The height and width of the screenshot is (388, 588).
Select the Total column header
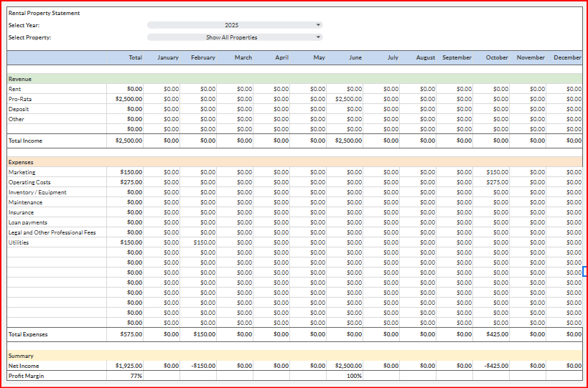pyautogui.click(x=125, y=57)
